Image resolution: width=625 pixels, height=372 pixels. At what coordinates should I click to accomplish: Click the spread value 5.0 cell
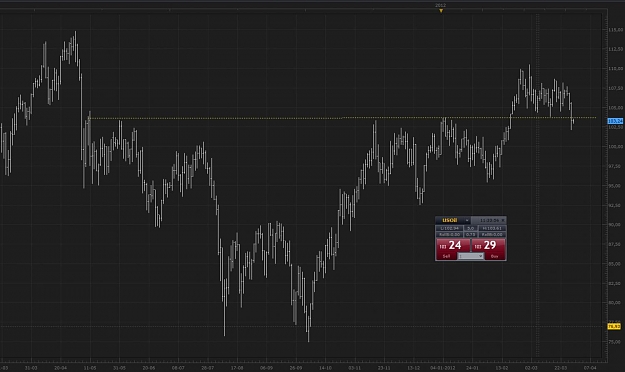(x=471, y=228)
